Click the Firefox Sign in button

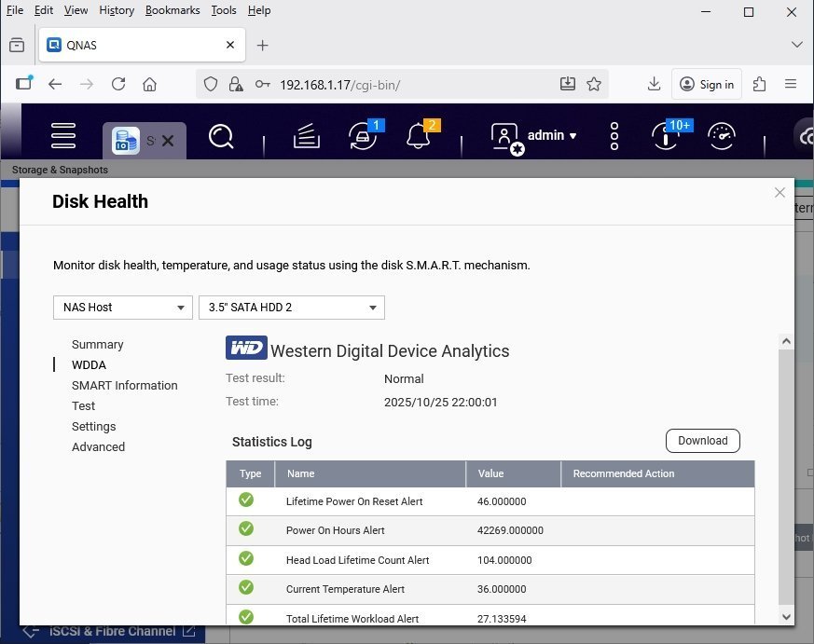pos(708,84)
